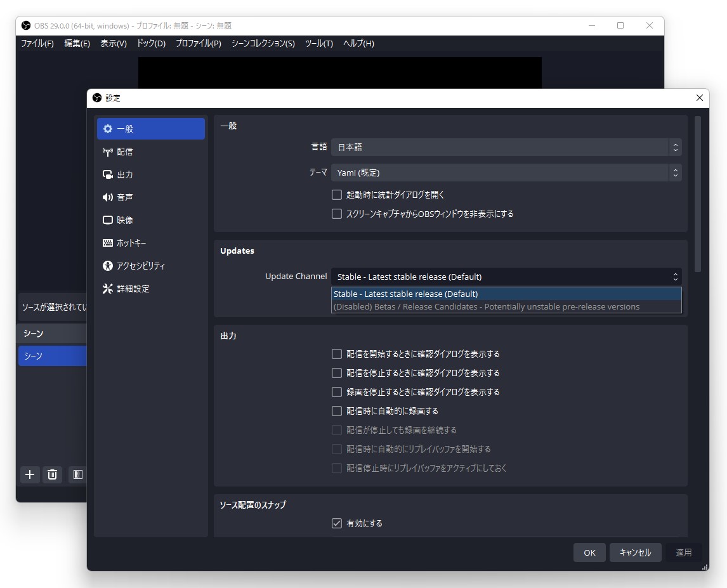Open the ツール(T) menu
Viewport: 727px width, 588px height.
point(318,43)
